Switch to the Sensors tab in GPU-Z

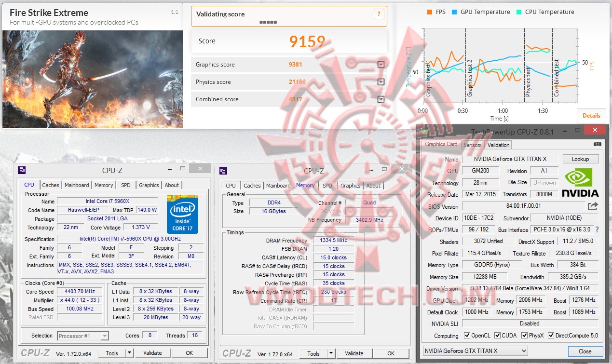(x=472, y=145)
